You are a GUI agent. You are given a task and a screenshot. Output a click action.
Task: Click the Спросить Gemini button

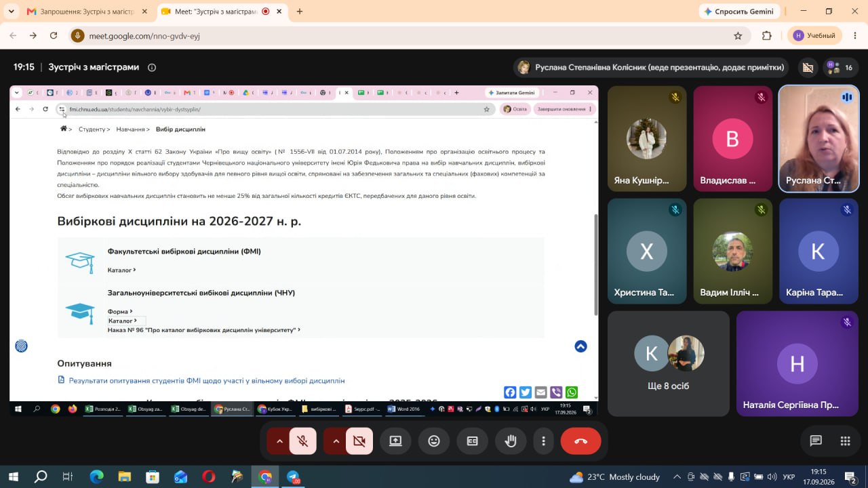(x=738, y=12)
